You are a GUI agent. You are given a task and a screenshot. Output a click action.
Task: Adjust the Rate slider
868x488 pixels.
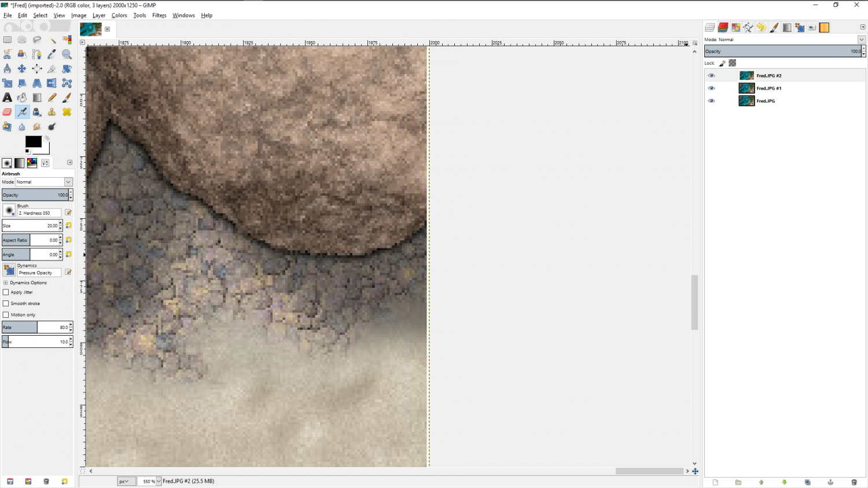(x=35, y=328)
